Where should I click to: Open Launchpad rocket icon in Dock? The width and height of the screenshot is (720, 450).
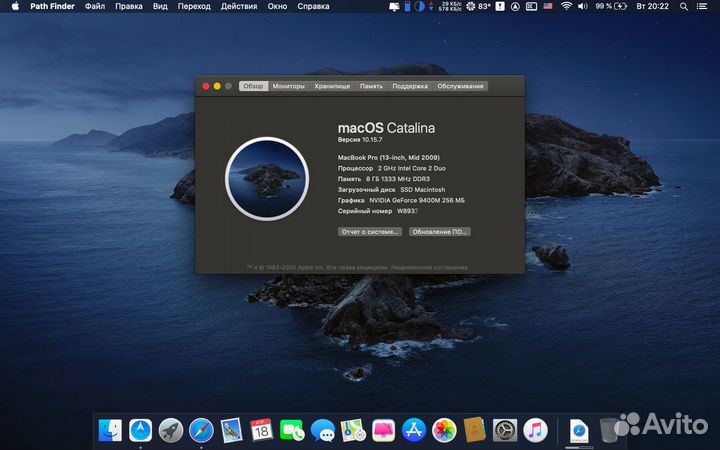coord(171,430)
